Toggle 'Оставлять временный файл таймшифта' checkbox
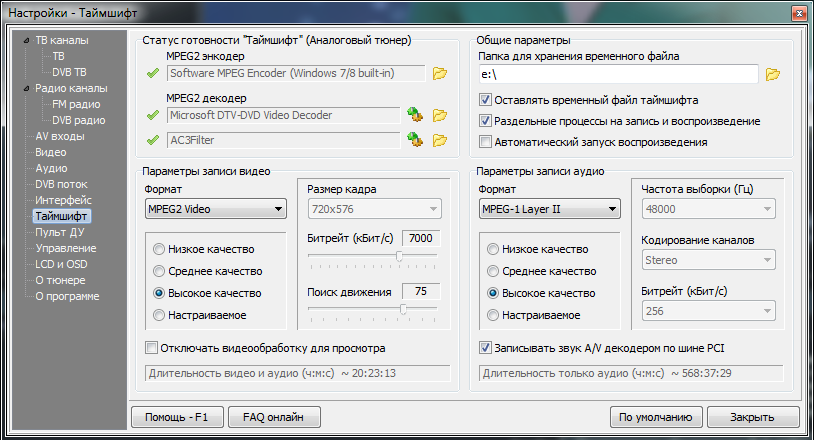The width and height of the screenshot is (814, 440). coord(486,100)
